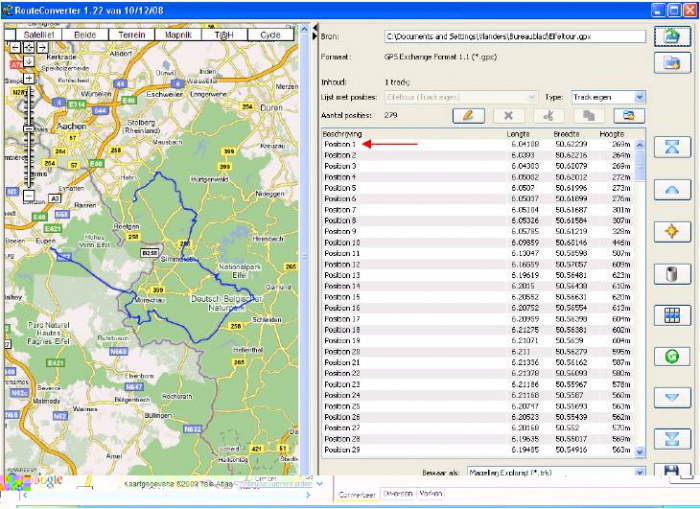
Task: Open the Type dropdown showing Track eigen
Action: tap(640, 97)
